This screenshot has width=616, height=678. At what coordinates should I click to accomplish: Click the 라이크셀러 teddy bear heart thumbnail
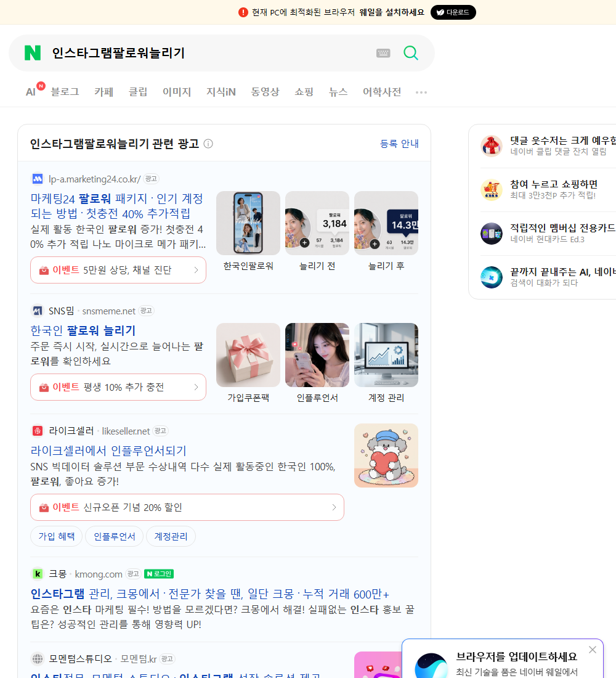[x=386, y=455]
